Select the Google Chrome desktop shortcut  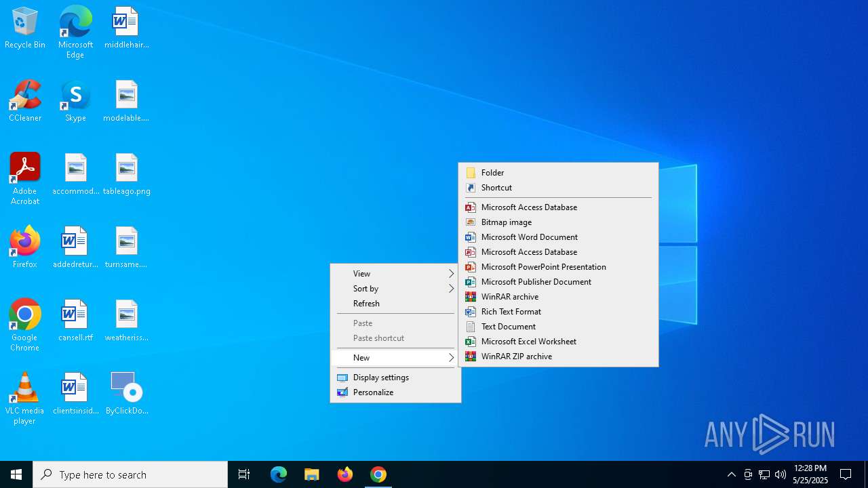click(25, 325)
